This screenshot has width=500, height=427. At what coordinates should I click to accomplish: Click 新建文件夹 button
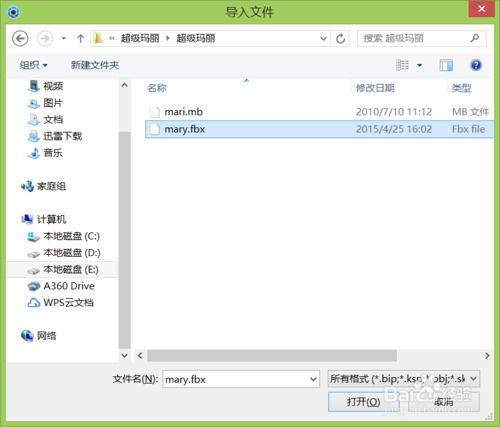pos(95,65)
